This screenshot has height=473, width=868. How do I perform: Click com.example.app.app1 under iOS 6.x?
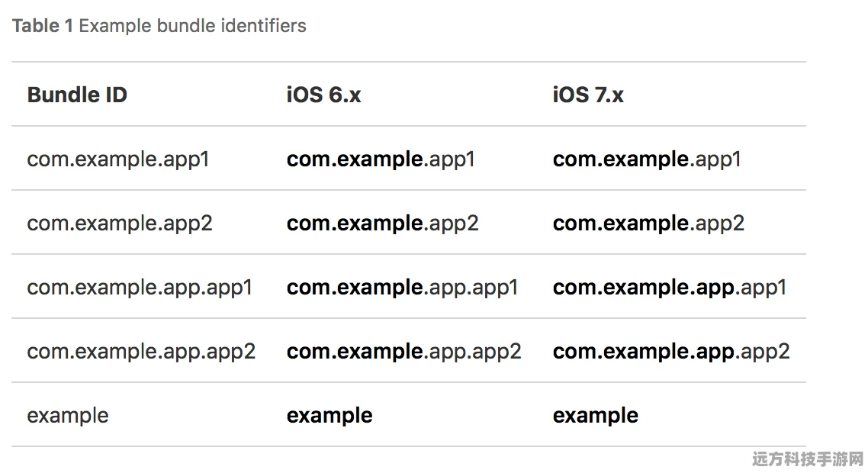coord(402,288)
